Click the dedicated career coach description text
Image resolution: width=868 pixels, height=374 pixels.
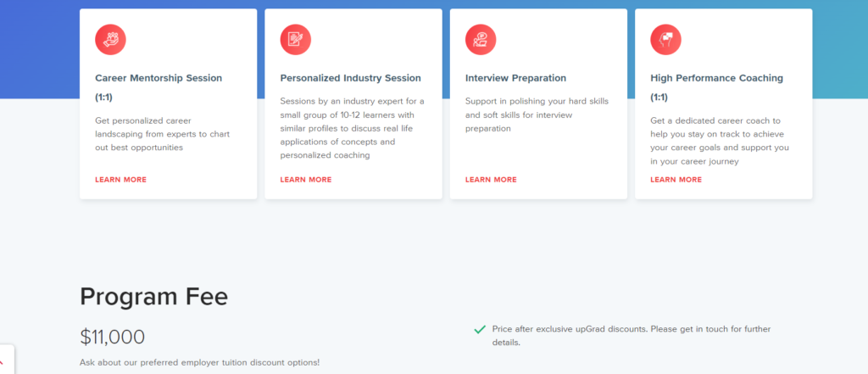[720, 141]
